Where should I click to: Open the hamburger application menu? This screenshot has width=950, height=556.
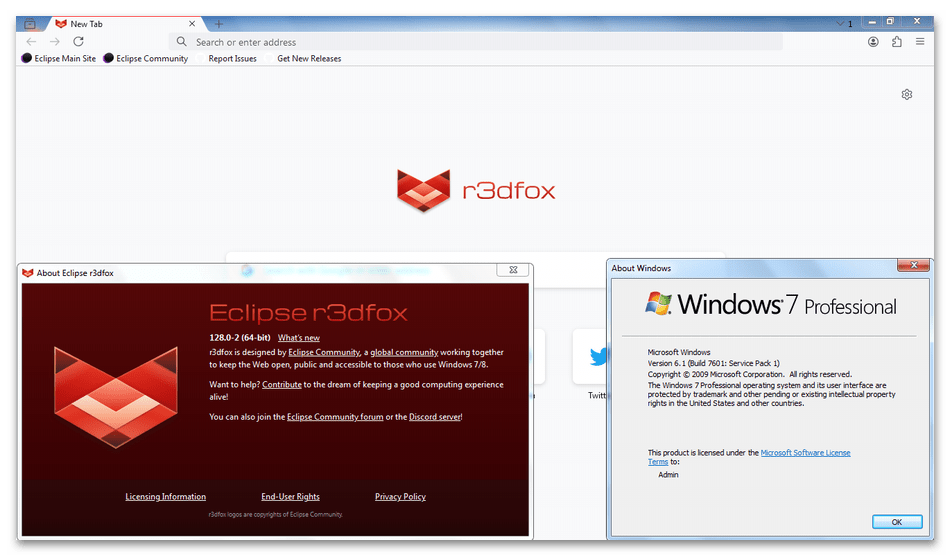[x=920, y=42]
